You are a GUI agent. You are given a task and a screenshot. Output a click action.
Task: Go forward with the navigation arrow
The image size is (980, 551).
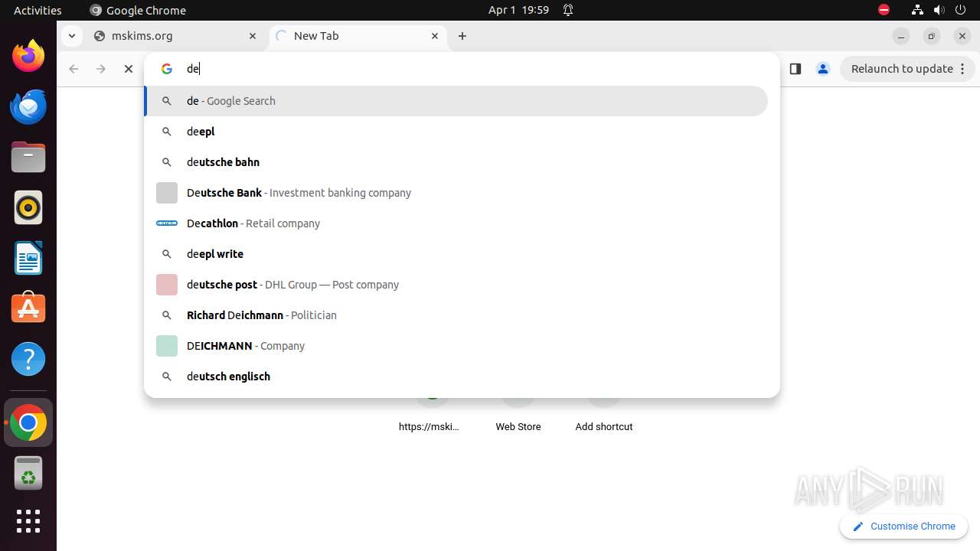pos(101,69)
